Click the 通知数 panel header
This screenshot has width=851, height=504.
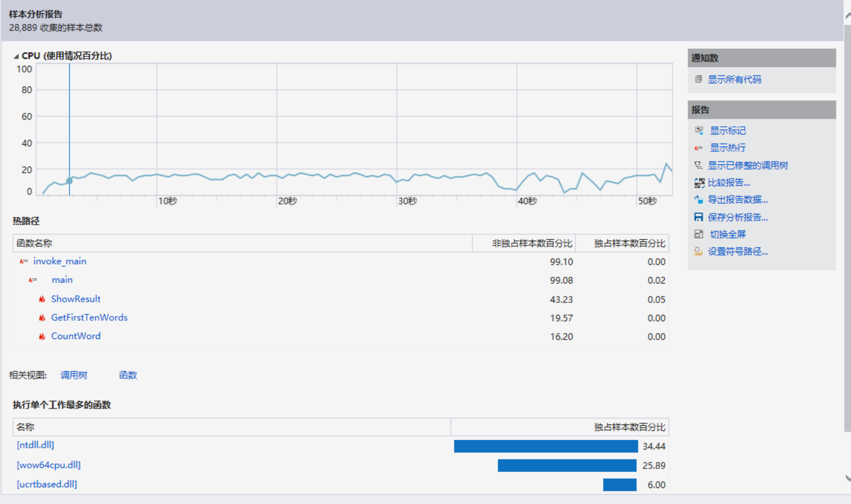[762, 58]
